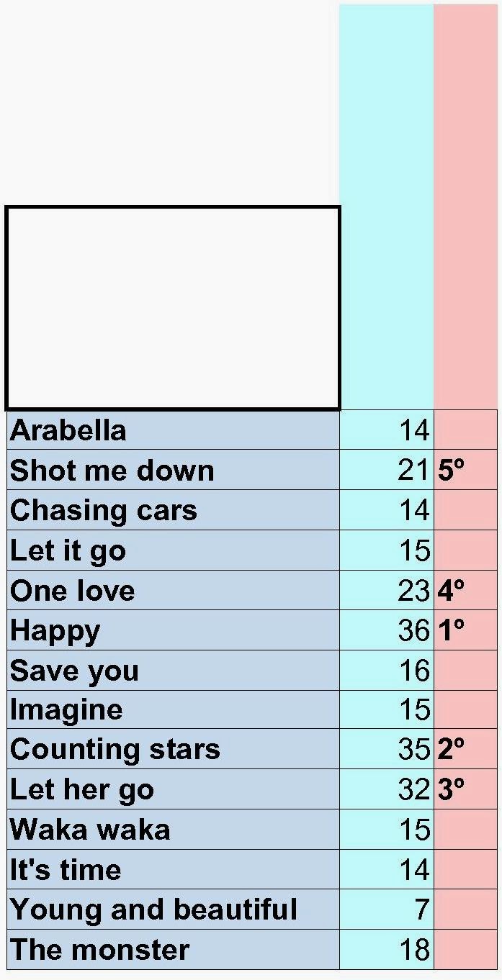Image resolution: width=502 pixels, height=980 pixels.
Task: Click the Shot me down cell
Action: [173, 470]
